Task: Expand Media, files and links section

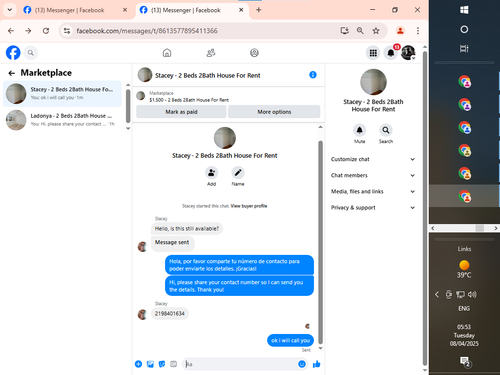Action: click(373, 191)
